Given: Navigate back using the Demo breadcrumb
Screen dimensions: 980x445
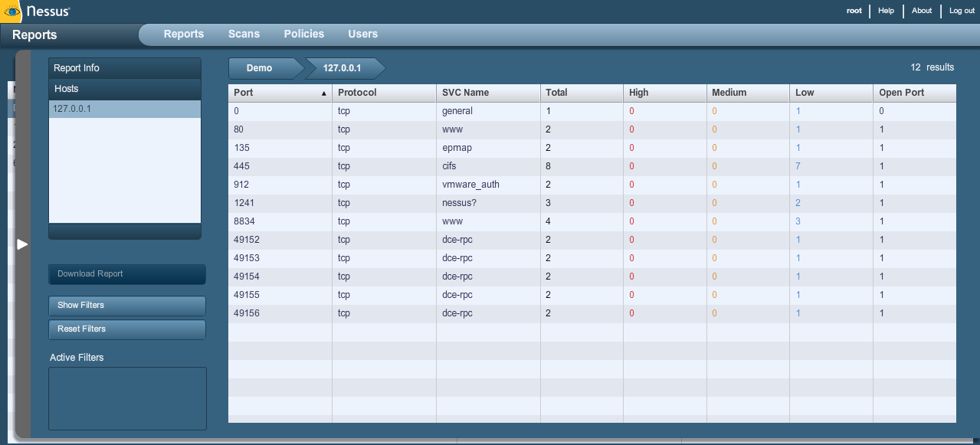Looking at the screenshot, I should (258, 68).
